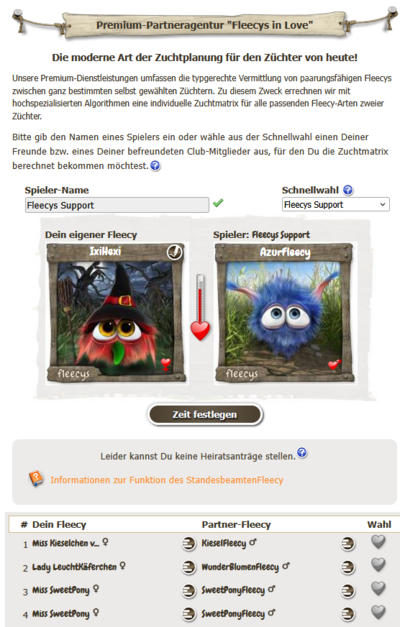Click the red heart thermometer gauge
400x627 pixels.
[200, 307]
